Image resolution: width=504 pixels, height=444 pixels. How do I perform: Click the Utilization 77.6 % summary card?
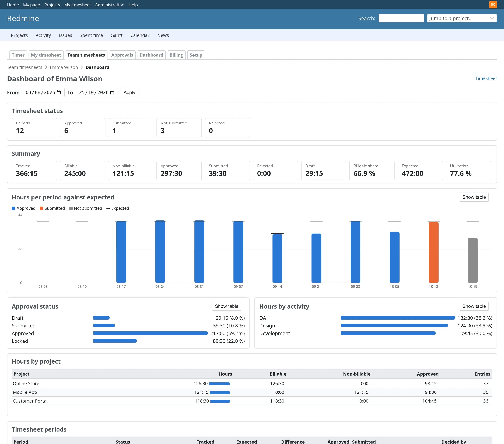tap(468, 170)
